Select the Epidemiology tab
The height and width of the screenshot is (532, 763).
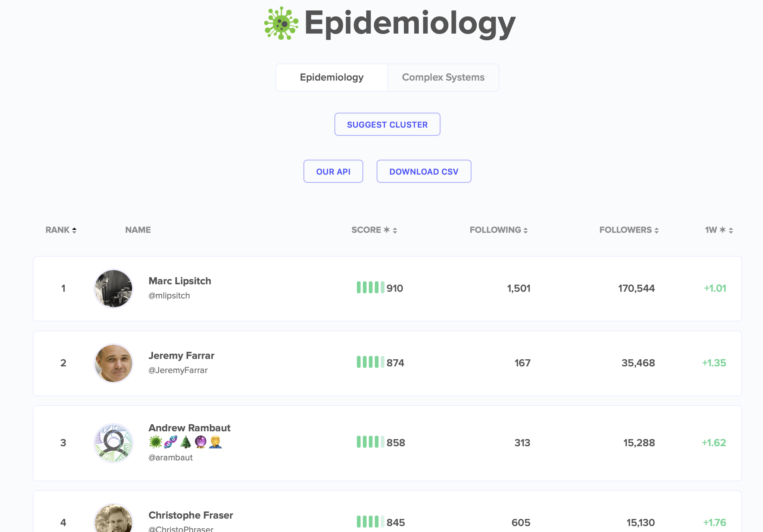[x=331, y=77]
